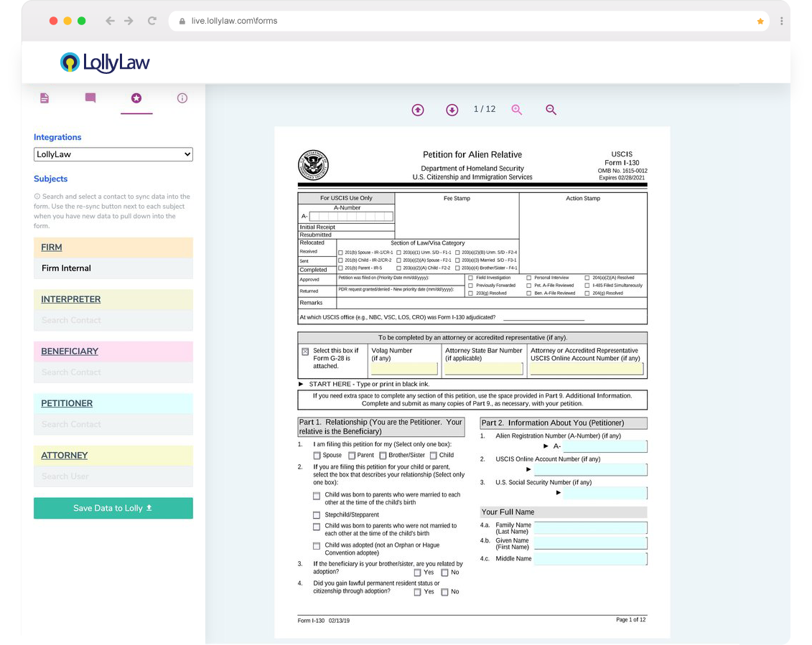
Task: Open the forms document tab icon
Action: point(45,98)
